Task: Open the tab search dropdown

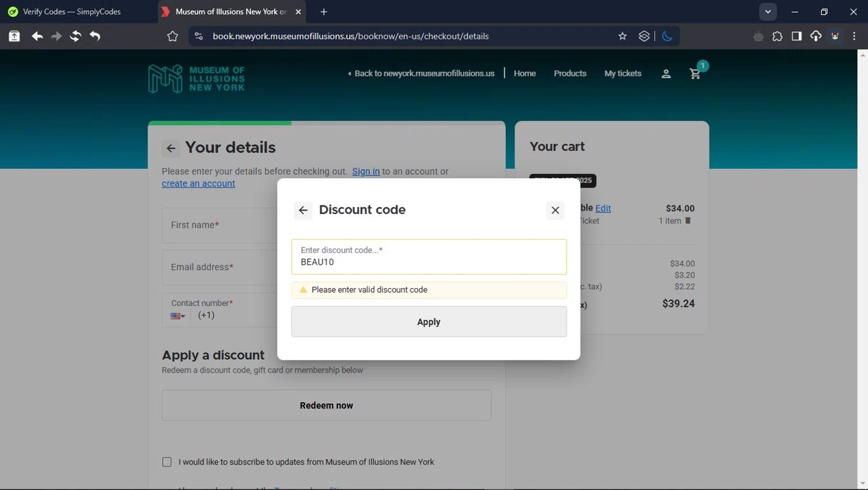Action: [768, 12]
